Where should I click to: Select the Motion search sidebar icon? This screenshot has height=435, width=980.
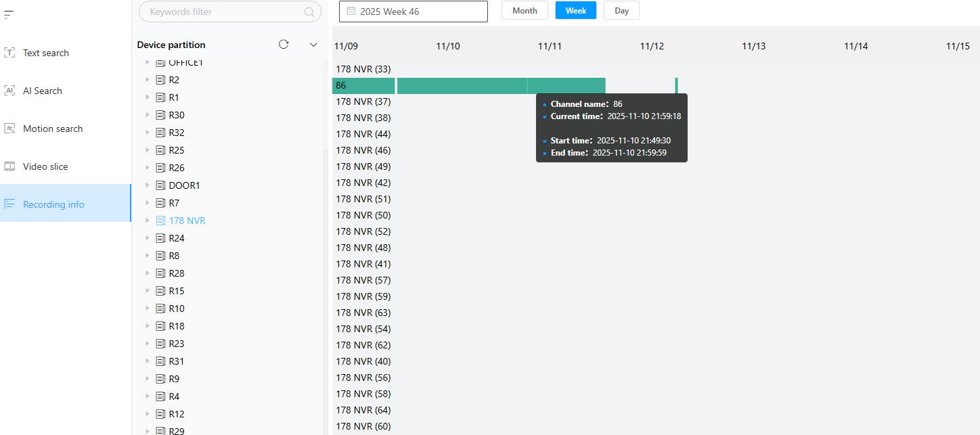click(9, 129)
